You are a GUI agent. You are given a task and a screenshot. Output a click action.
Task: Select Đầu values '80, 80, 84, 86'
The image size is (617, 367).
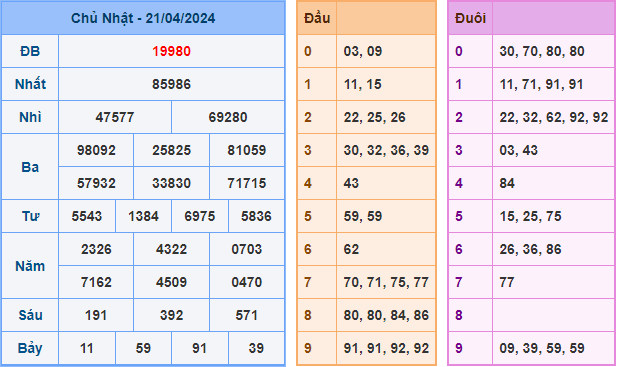pyautogui.click(x=386, y=315)
